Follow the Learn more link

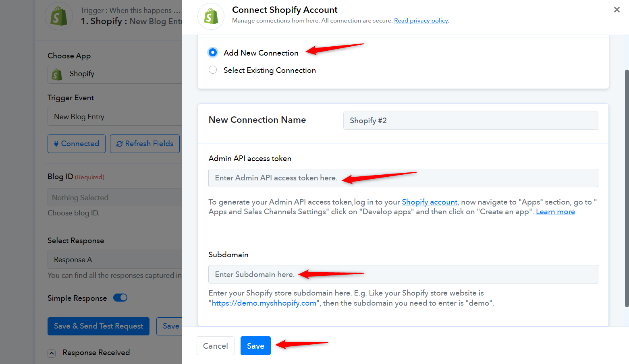point(555,212)
